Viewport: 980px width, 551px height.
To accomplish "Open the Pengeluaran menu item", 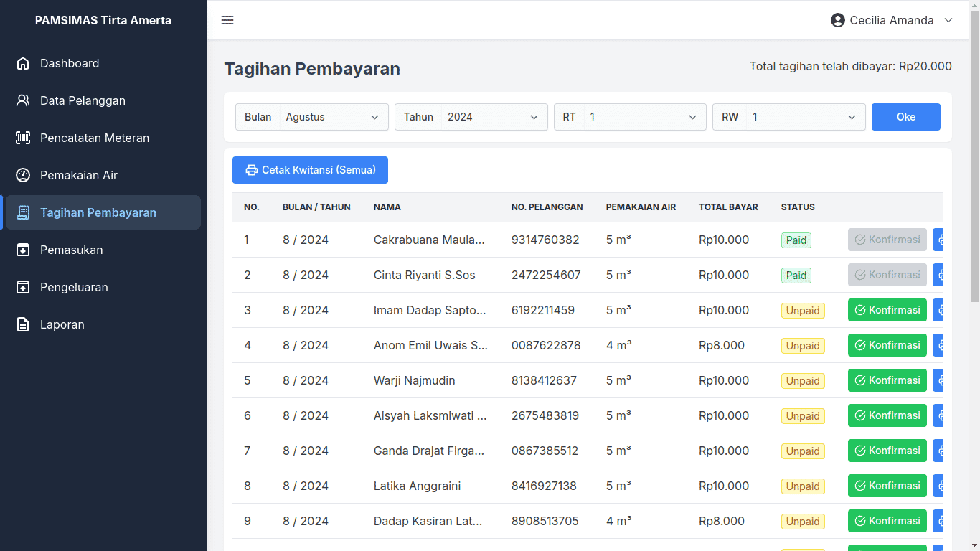I will click(x=74, y=287).
